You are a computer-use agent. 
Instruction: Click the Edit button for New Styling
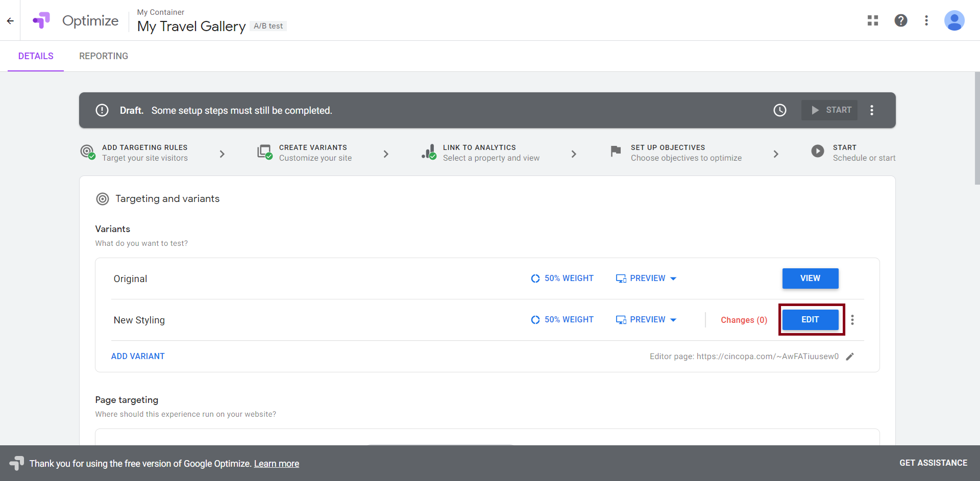[x=810, y=320]
